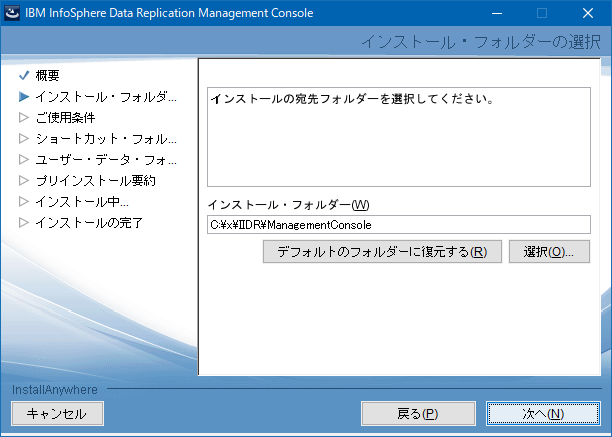Click the arrow icon beside インストール中
This screenshot has height=437, width=612.
24,201
